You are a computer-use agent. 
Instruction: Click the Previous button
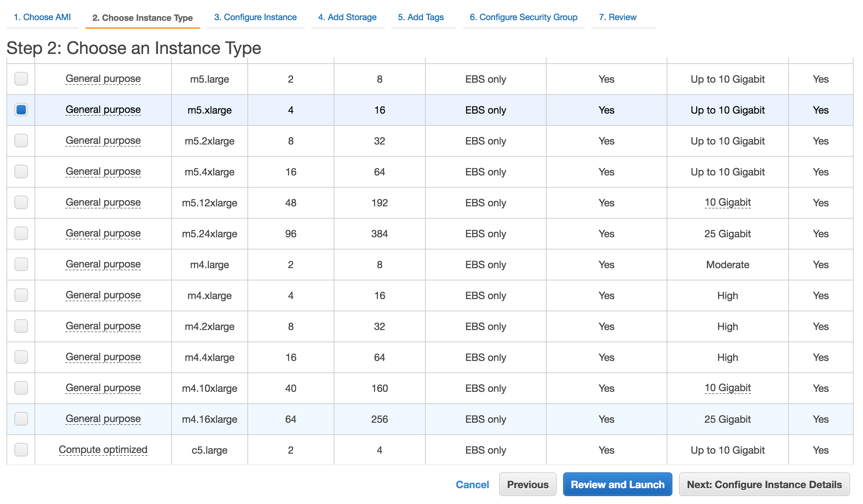pos(528,485)
